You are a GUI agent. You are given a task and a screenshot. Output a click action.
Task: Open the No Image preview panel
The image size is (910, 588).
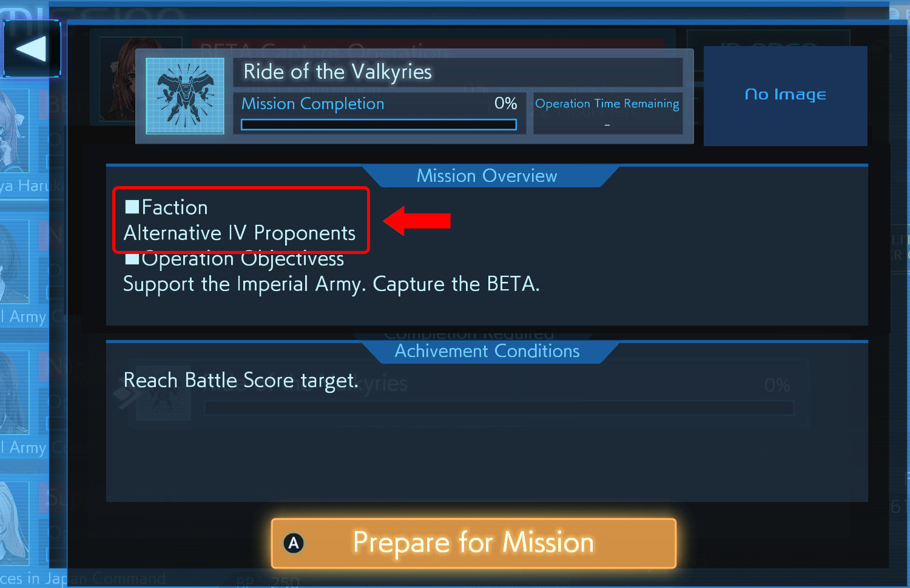coord(786,96)
